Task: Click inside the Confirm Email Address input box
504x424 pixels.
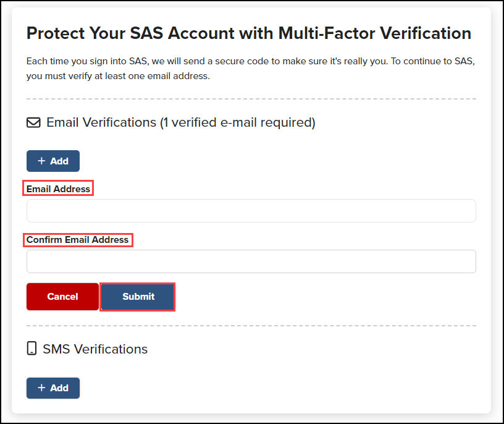Action: point(251,261)
